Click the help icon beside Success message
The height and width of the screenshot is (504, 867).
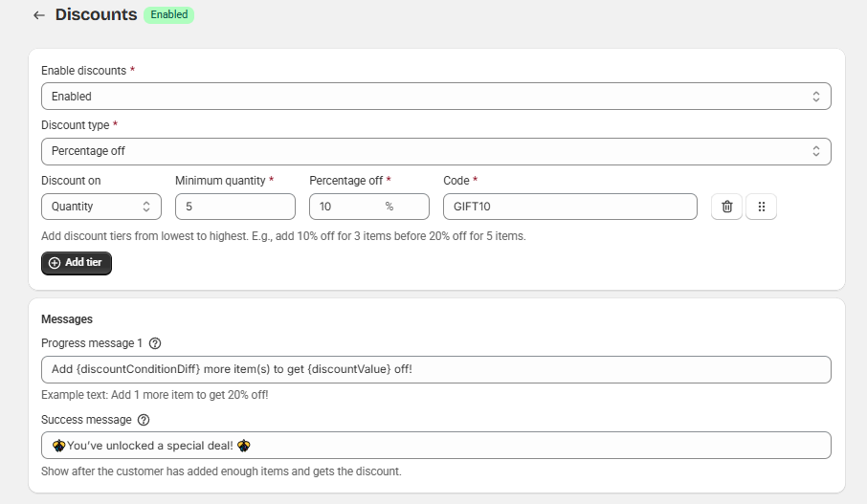pos(144,420)
